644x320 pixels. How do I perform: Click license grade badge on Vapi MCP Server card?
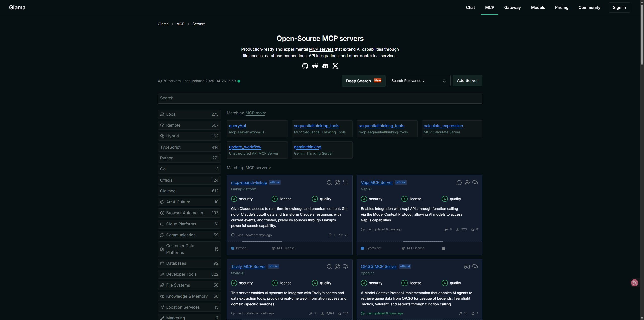[404, 199]
